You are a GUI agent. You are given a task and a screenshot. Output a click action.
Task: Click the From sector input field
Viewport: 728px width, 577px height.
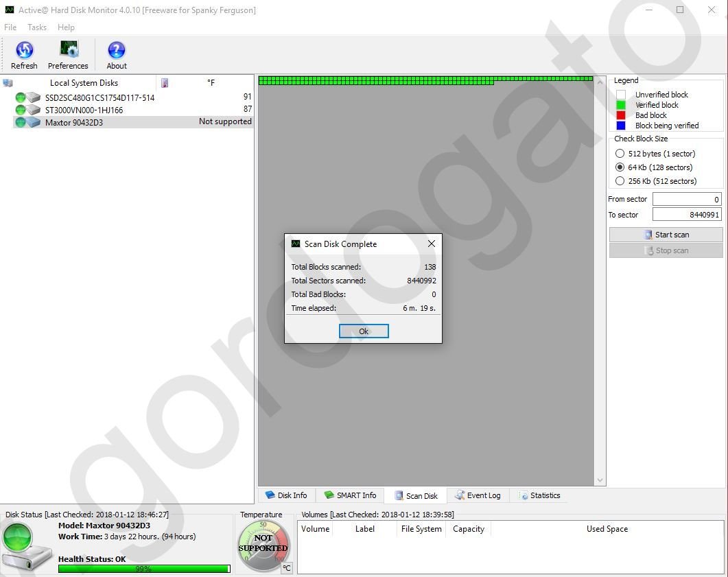click(x=686, y=200)
